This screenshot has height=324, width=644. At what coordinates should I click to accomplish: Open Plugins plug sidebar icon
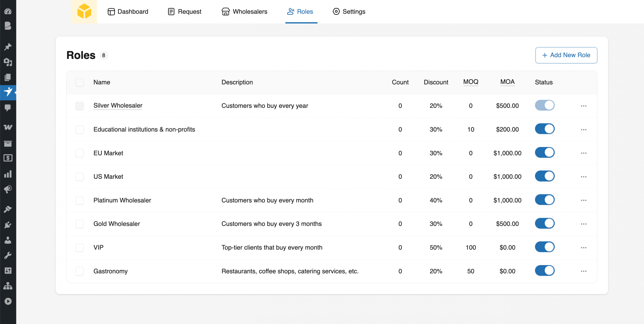(x=8, y=225)
